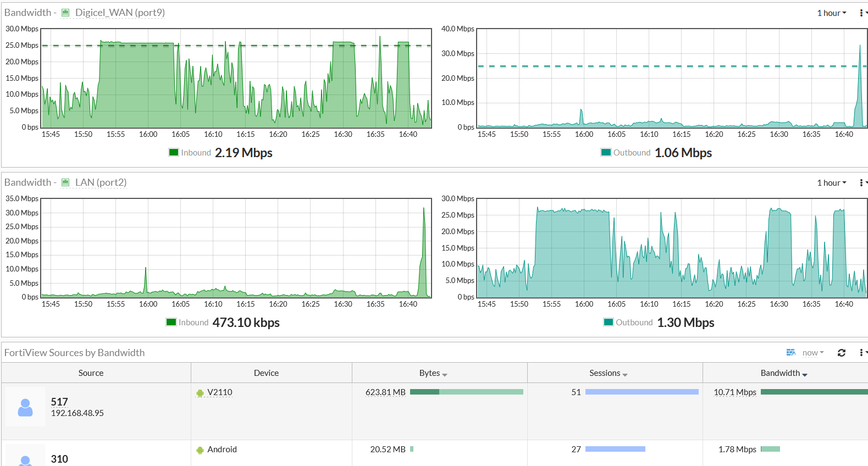Select source 310 row name
This screenshot has height=466, width=868.
[x=59, y=459]
